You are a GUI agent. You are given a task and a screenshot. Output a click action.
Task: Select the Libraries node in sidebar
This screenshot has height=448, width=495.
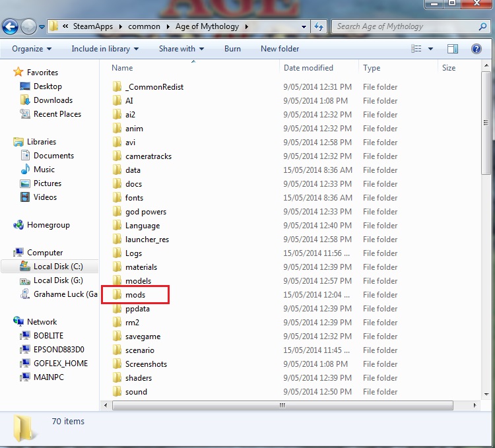tap(42, 142)
